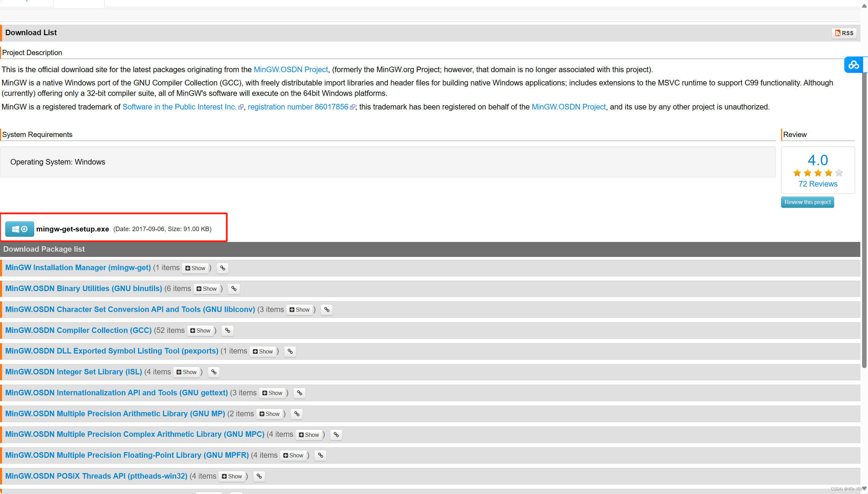
Task: Open MinGW.OSDN Compiler Collection (GCC) package
Action: (78, 330)
